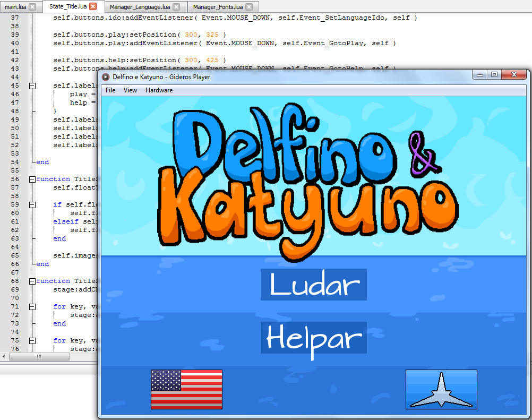Viewport: 532px width, 420px height.
Task: Close the Manager_Language.lua tab
Action: tap(176, 7)
